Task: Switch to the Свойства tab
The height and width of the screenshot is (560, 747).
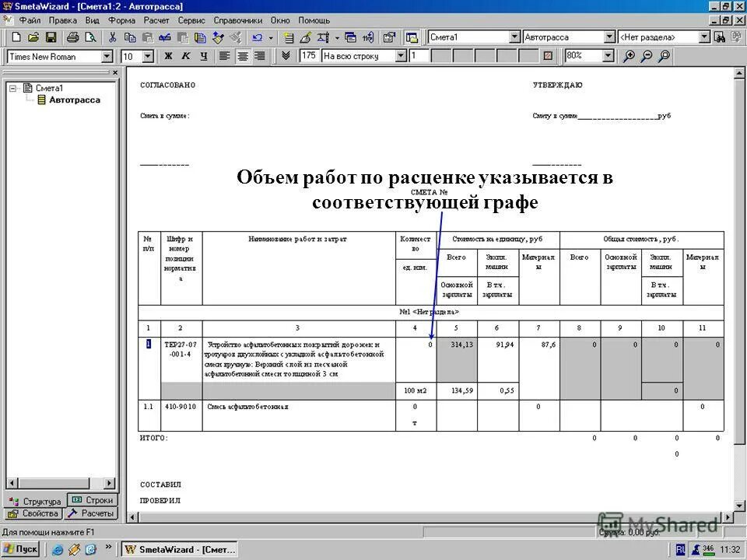Action: pyautogui.click(x=33, y=513)
